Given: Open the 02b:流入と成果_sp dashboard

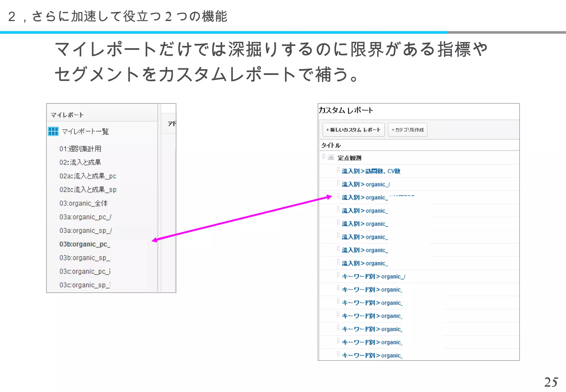Looking at the screenshot, I should pyautogui.click(x=88, y=190).
